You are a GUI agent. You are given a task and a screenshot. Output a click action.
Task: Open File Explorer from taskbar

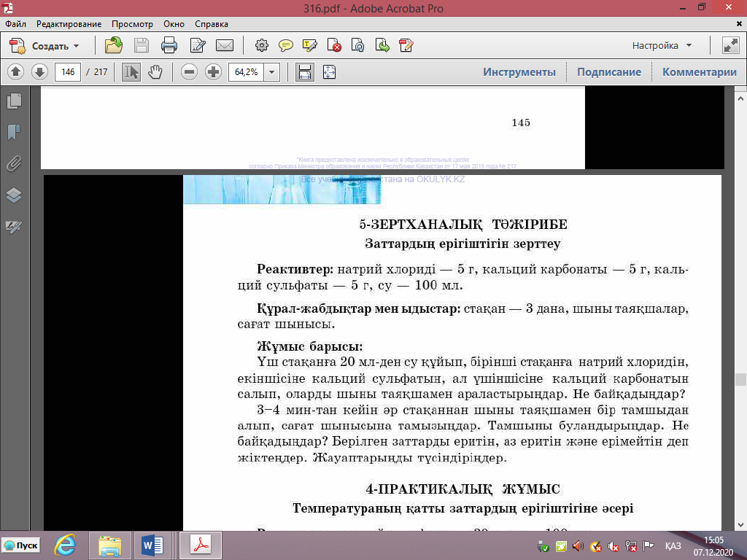[x=109, y=545]
